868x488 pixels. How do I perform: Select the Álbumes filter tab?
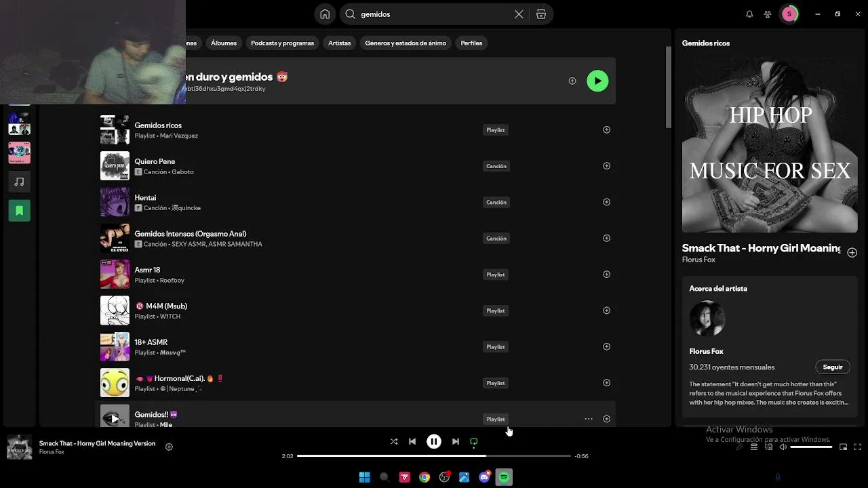[224, 43]
